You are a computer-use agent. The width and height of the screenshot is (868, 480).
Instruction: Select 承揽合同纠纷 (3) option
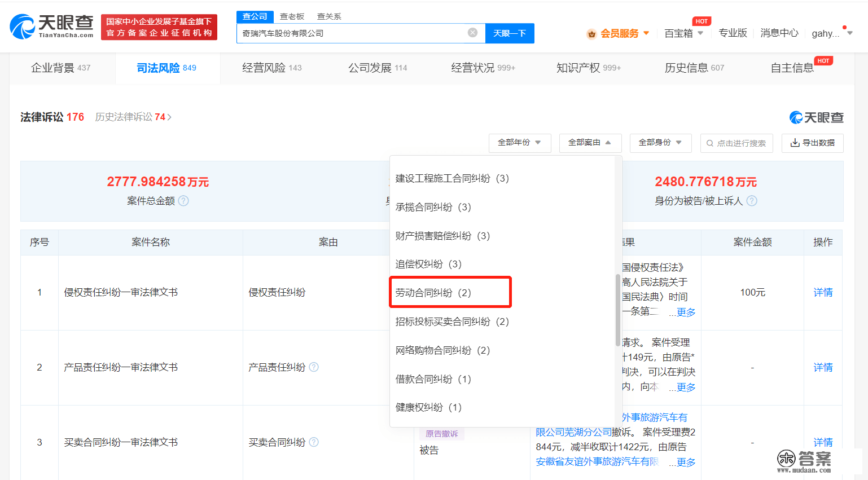click(x=433, y=207)
